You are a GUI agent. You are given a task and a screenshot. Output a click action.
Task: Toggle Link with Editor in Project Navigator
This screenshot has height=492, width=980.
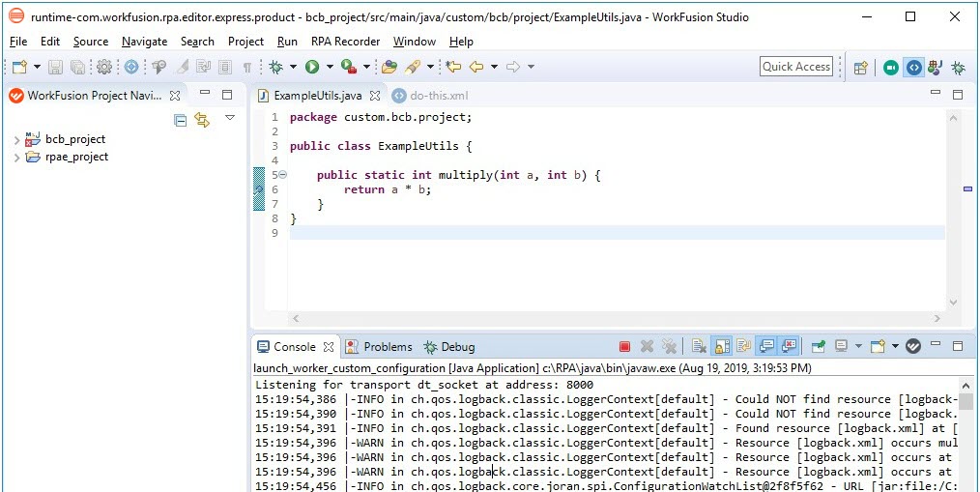click(x=201, y=121)
